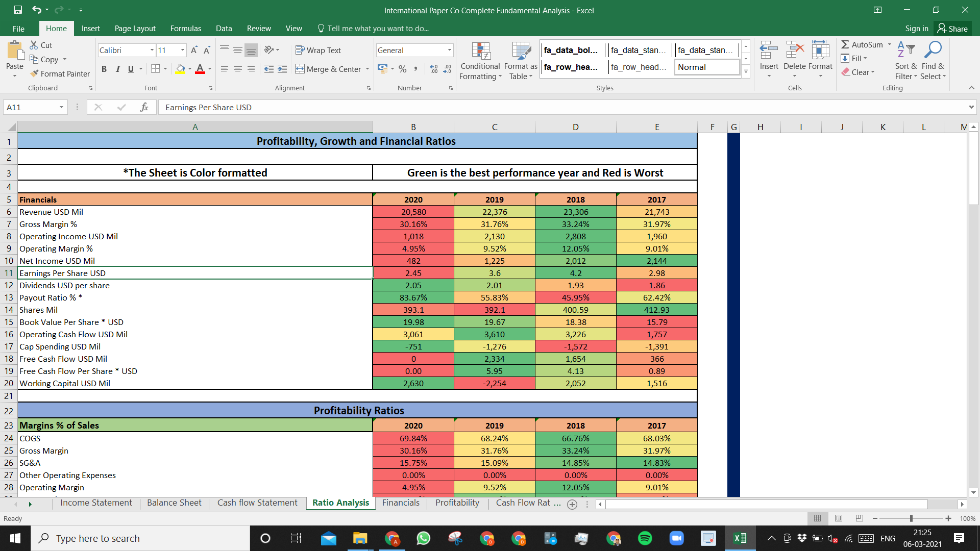Click the Tell me search field
980x551 pixels.
point(374,29)
